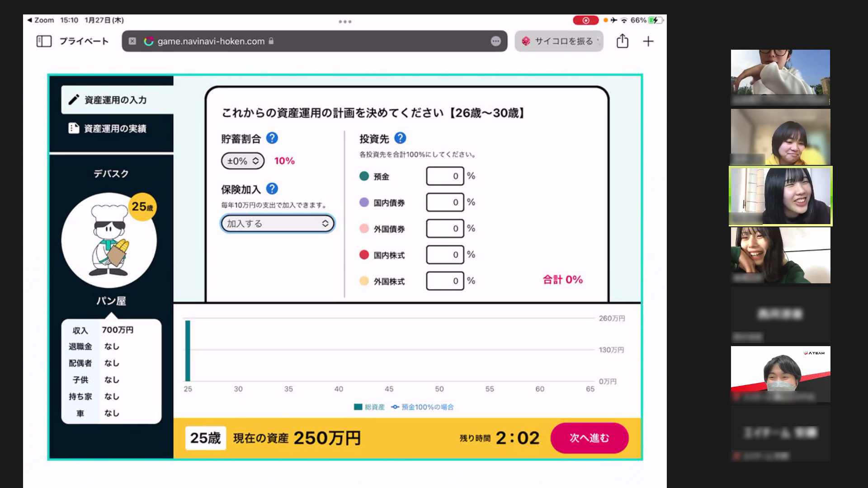
Task: Click the 預金 percentage input field
Action: point(445,176)
